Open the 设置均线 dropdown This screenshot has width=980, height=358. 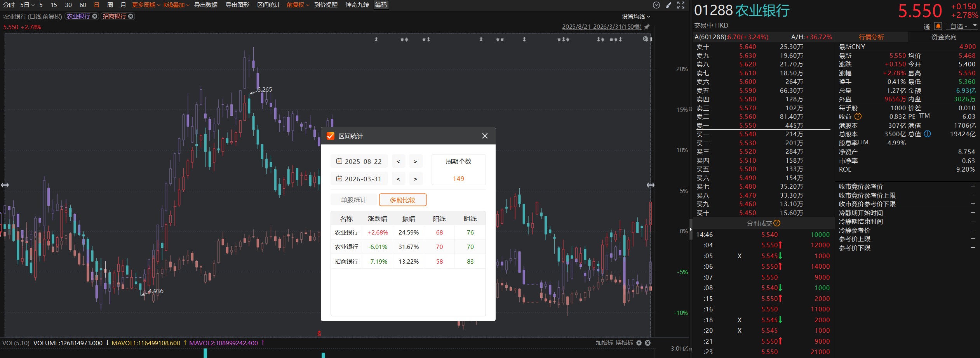(635, 17)
